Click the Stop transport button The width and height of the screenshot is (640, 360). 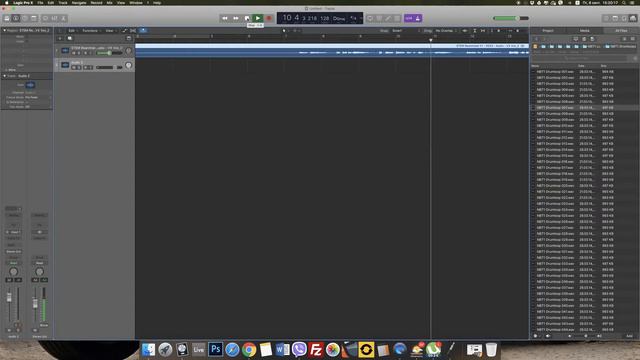[247, 18]
